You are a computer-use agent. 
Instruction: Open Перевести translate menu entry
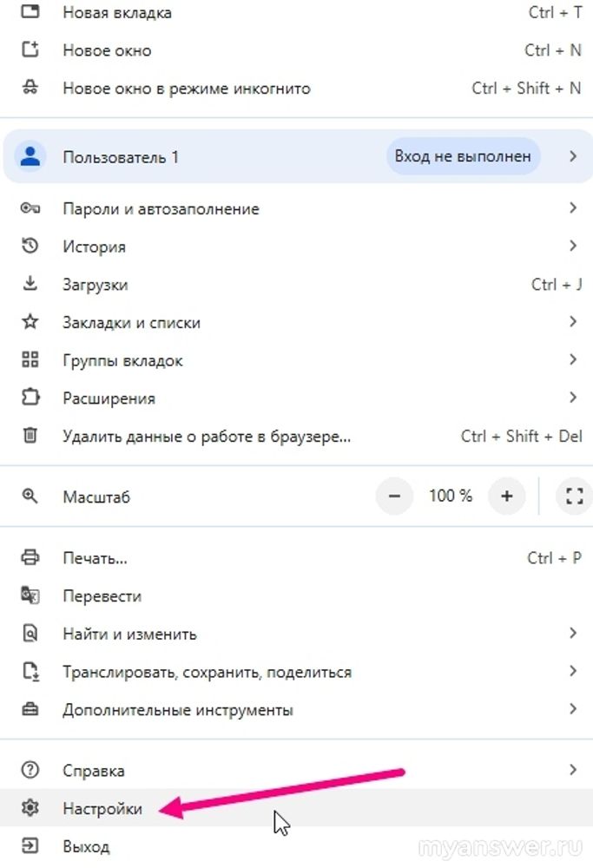point(102,596)
